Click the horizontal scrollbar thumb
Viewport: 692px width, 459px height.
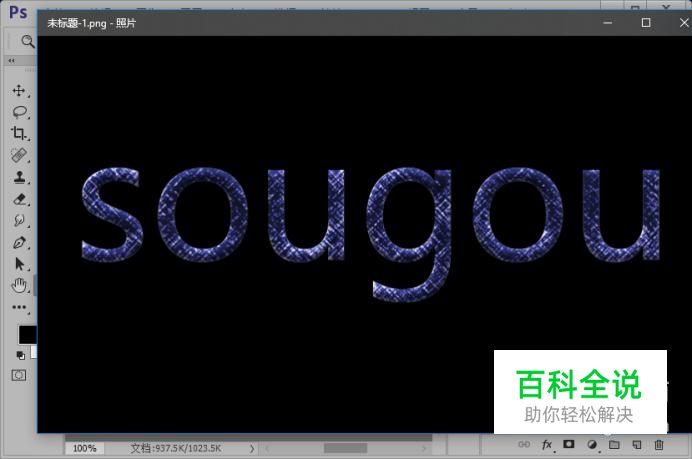tap(345, 448)
